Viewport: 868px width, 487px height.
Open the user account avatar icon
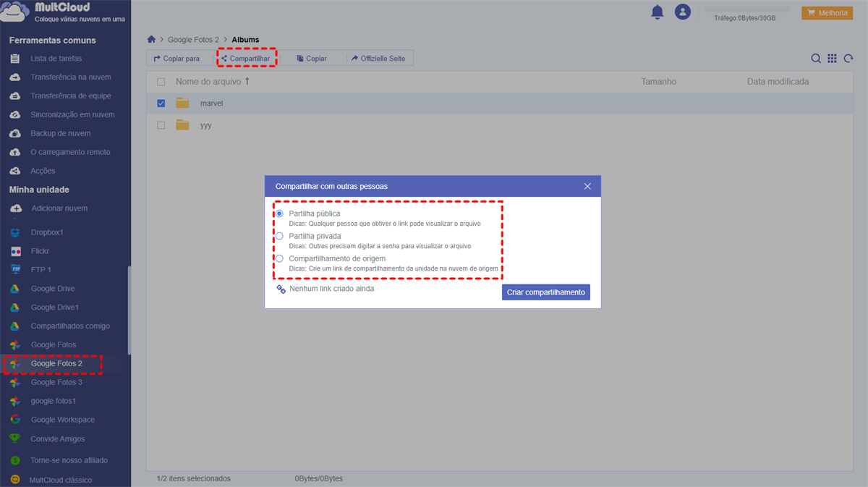click(x=682, y=12)
